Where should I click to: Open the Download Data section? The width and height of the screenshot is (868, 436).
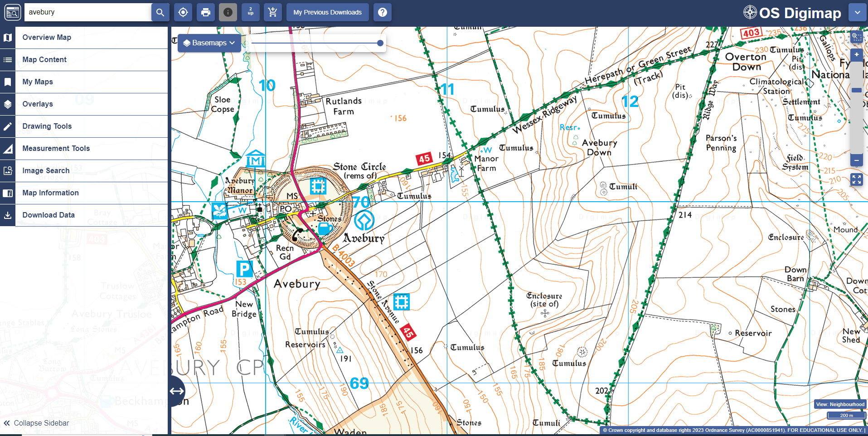tap(48, 215)
